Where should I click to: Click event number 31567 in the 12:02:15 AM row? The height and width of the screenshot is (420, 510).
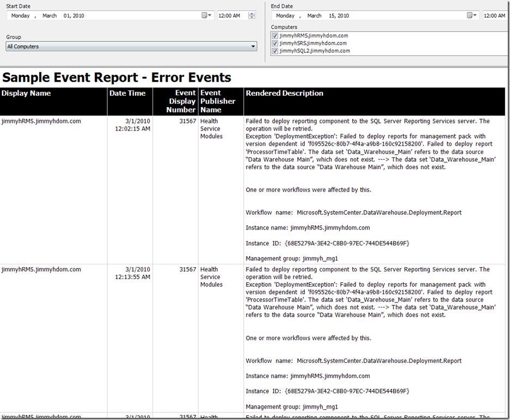[x=188, y=121]
